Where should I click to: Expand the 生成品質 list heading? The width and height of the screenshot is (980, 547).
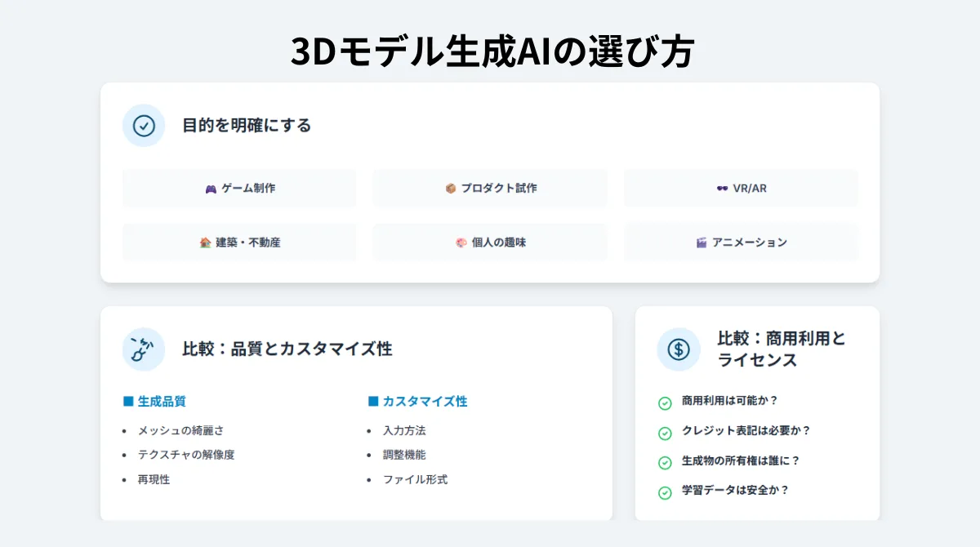pyautogui.click(x=156, y=401)
